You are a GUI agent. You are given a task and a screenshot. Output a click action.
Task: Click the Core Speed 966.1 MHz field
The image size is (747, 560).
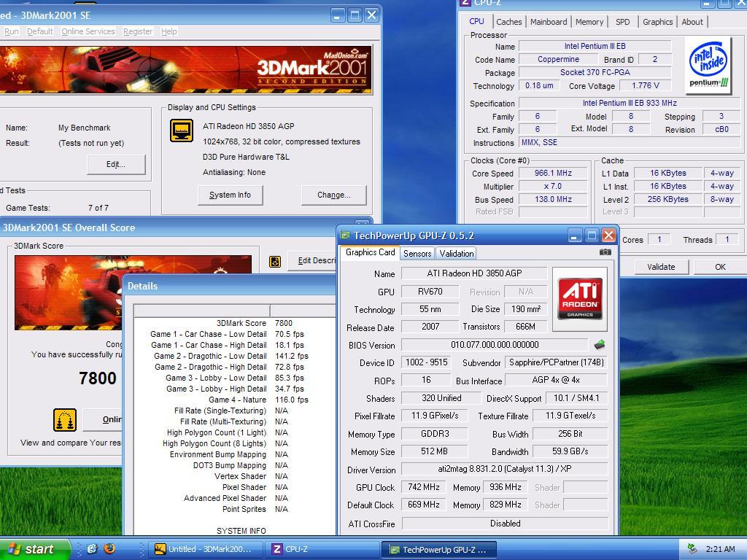[553, 174]
